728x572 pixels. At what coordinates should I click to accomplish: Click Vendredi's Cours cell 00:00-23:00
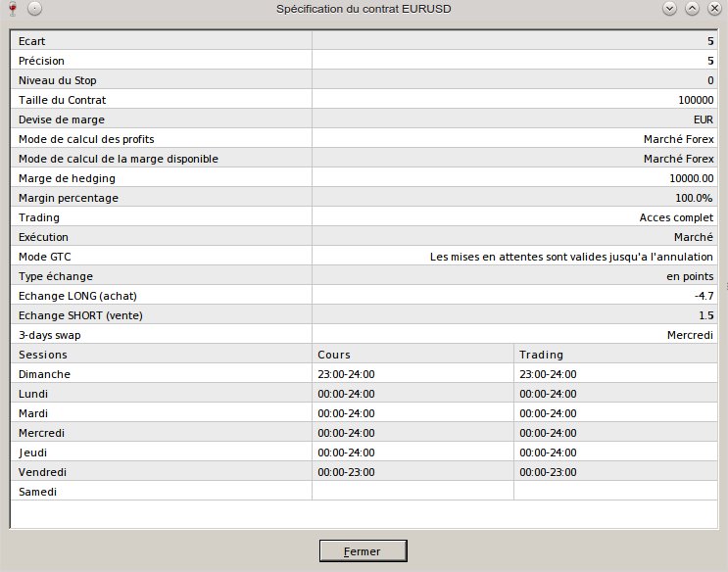tap(347, 472)
